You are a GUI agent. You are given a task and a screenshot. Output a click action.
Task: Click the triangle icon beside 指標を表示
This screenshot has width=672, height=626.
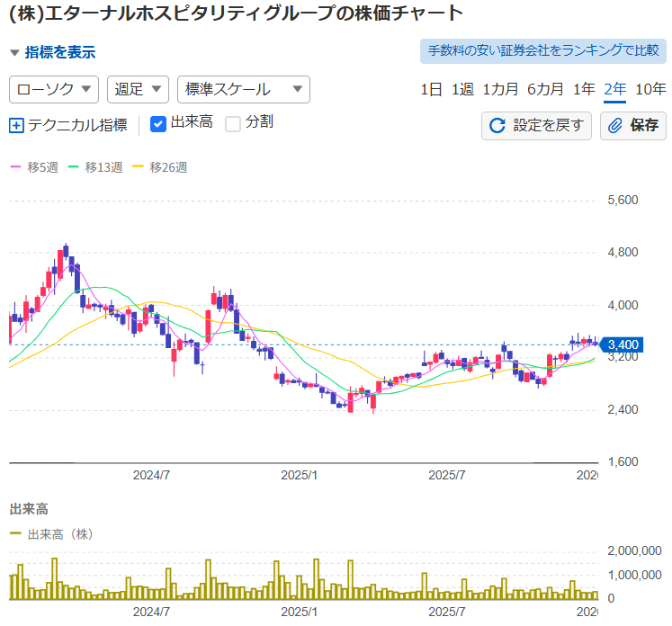14,53
